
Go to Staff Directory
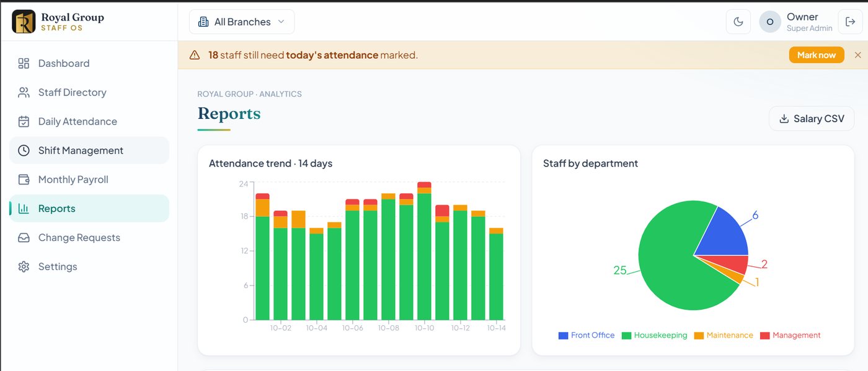point(89,92)
